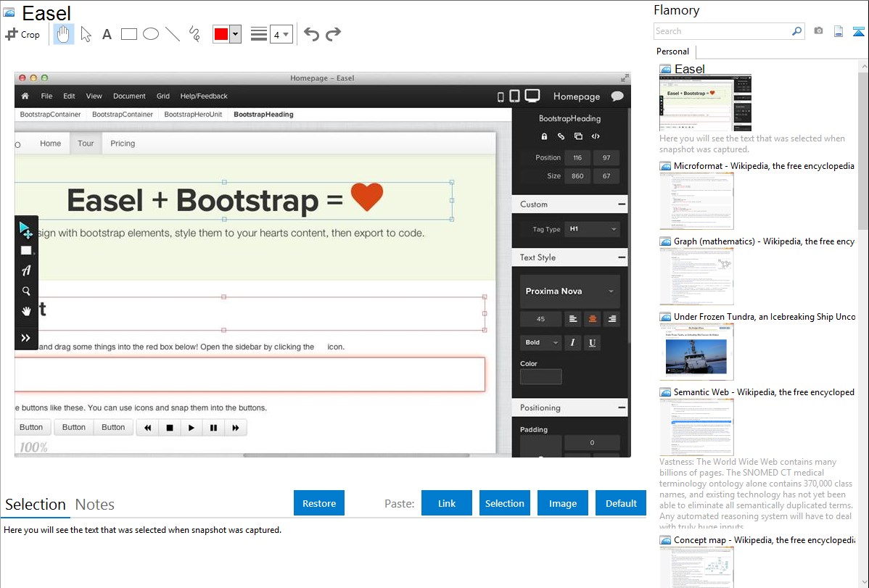
Task: Open the Semantic Web Wikipedia snapshot
Action: point(696,427)
